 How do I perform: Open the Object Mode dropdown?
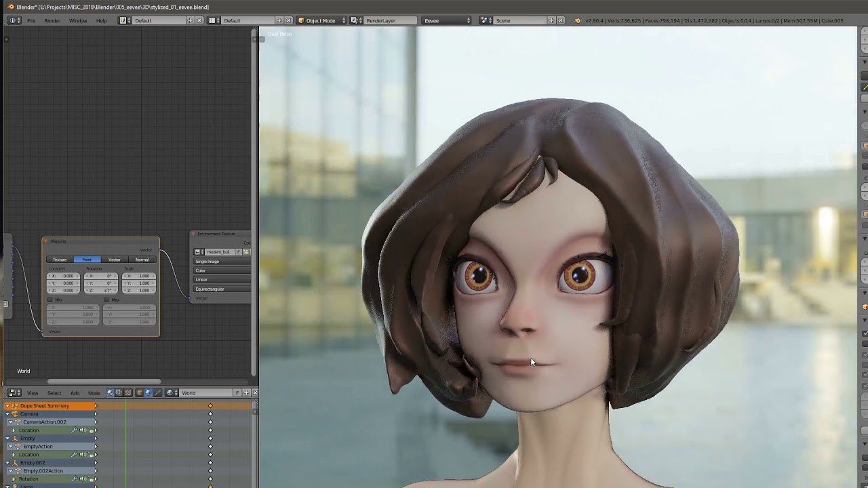(x=321, y=20)
